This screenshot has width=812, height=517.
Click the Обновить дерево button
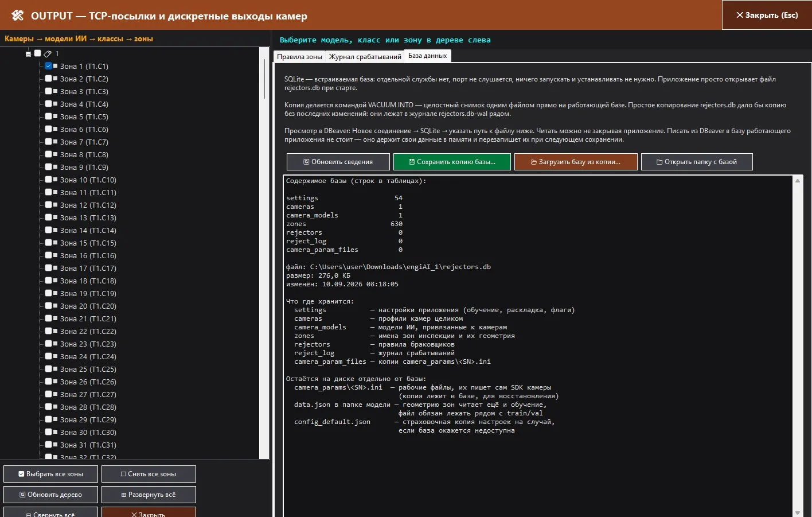[51, 495]
